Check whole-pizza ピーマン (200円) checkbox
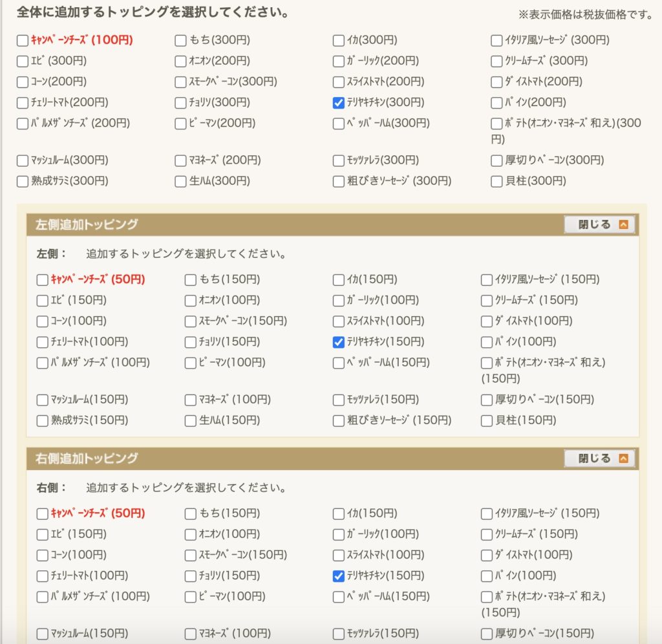The height and width of the screenshot is (644, 662). (180, 123)
